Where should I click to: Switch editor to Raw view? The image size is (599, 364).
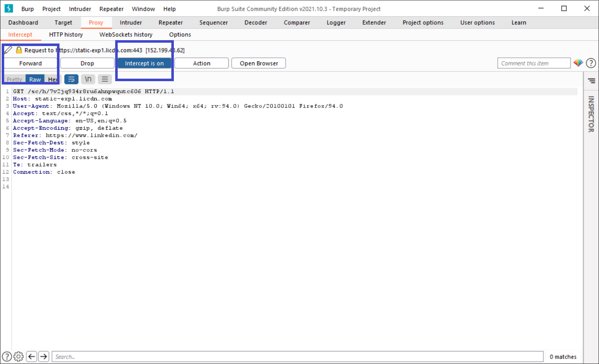point(35,79)
